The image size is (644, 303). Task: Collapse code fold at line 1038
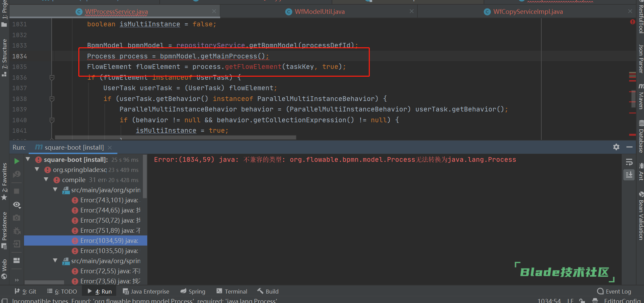[x=52, y=99]
